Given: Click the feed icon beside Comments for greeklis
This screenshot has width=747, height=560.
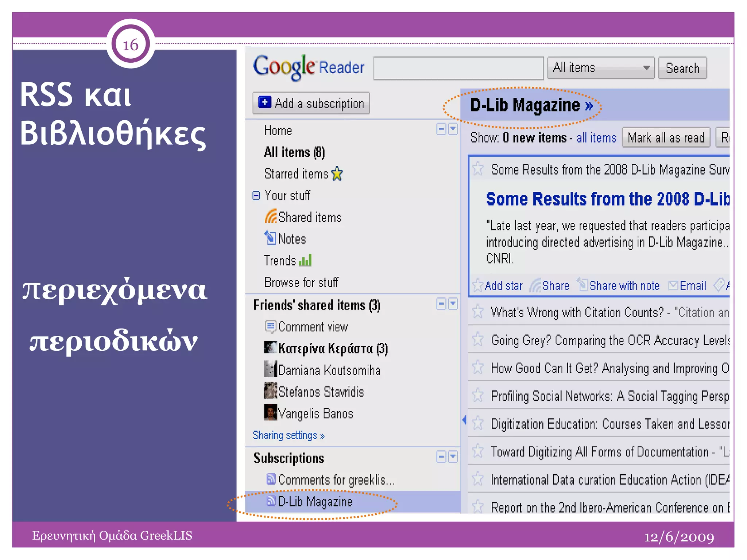Looking at the screenshot, I should pyautogui.click(x=271, y=479).
